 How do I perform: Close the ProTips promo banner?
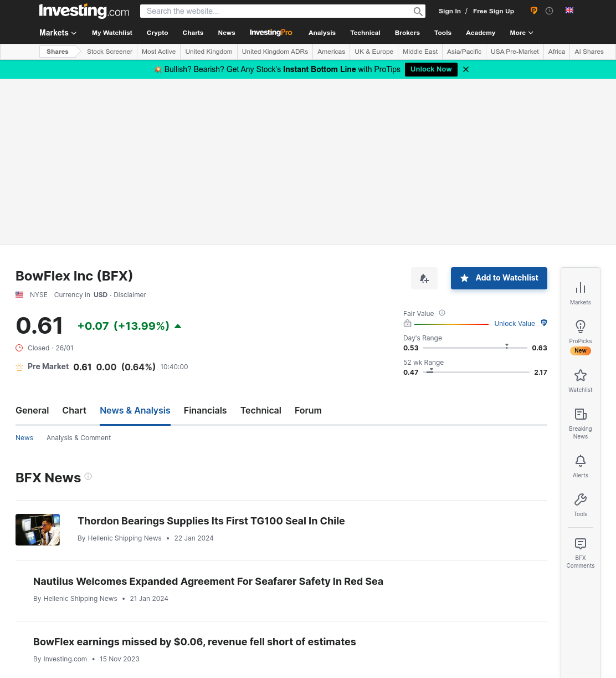point(466,69)
